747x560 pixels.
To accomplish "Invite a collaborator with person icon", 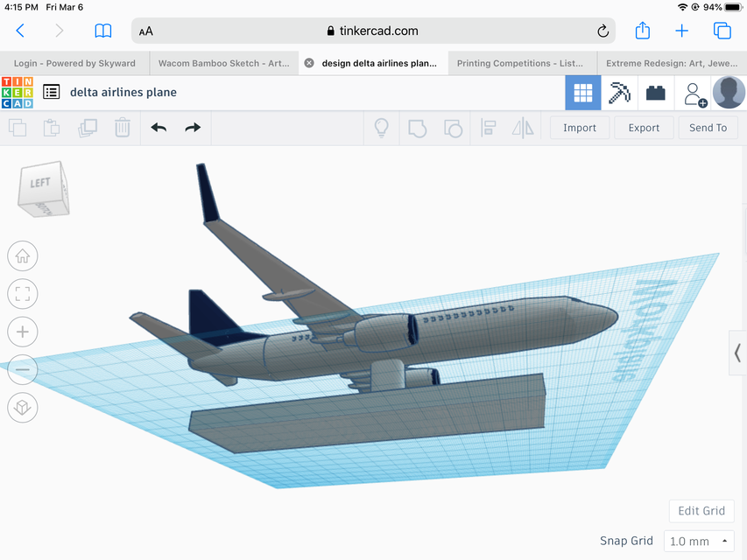I will click(x=694, y=93).
